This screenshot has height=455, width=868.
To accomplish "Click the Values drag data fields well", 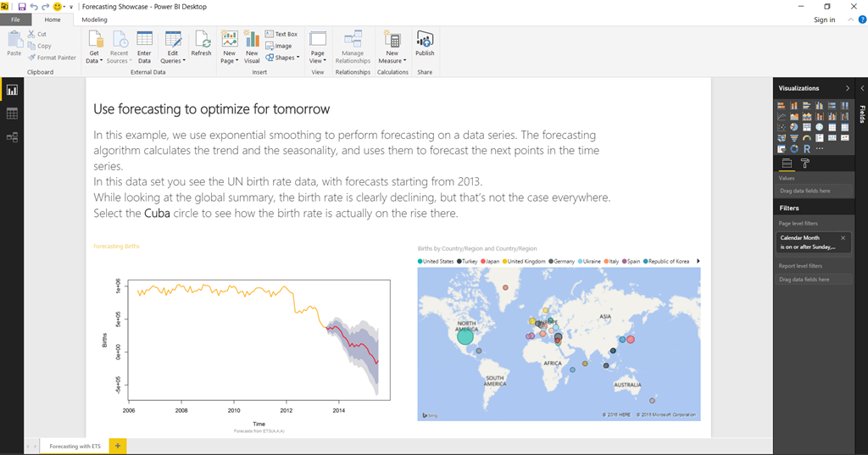I will pos(813,191).
